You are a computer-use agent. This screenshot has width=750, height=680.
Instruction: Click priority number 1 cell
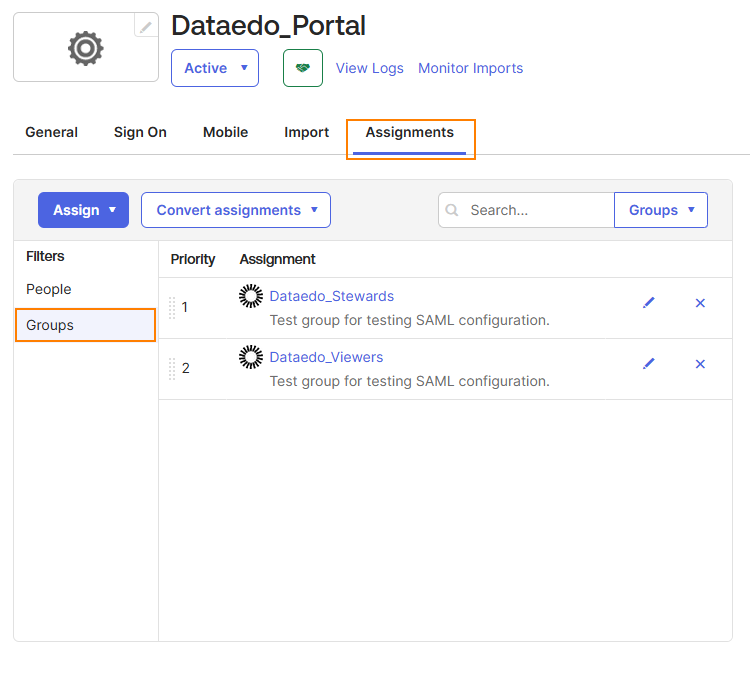(x=185, y=307)
